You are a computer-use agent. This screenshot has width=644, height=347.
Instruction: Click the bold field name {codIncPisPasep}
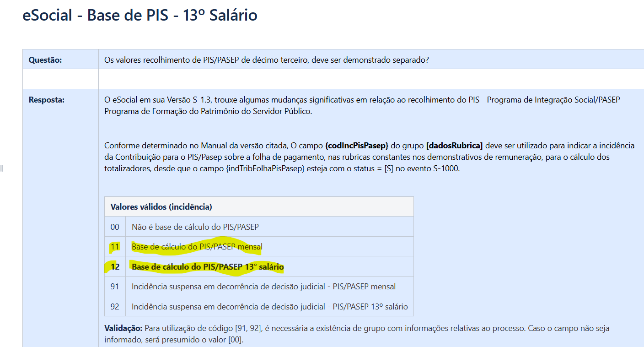tap(357, 146)
